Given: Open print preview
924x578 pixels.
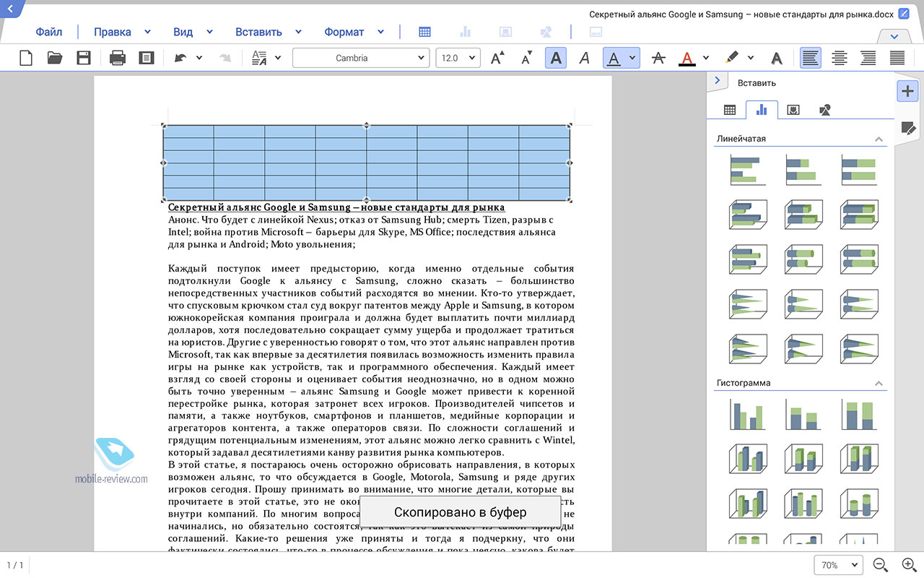Looking at the screenshot, I should click(x=147, y=58).
